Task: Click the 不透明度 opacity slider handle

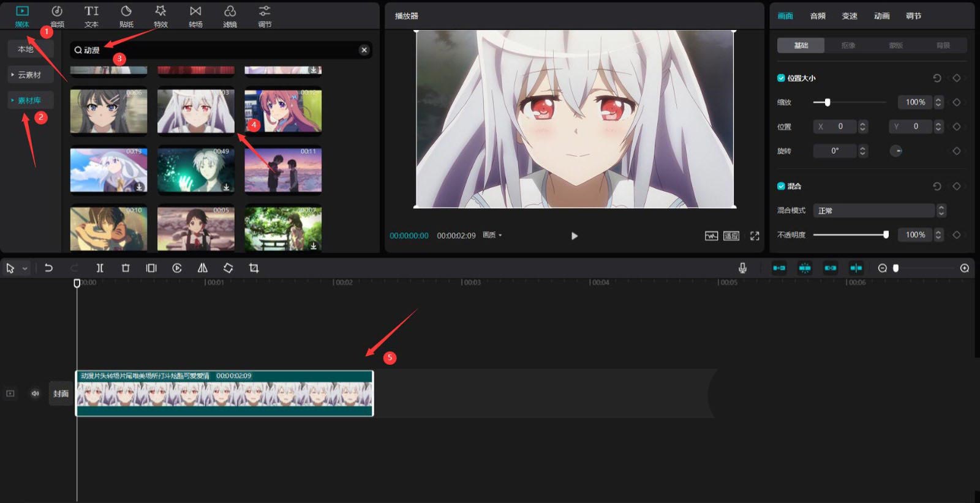Action: 886,234
